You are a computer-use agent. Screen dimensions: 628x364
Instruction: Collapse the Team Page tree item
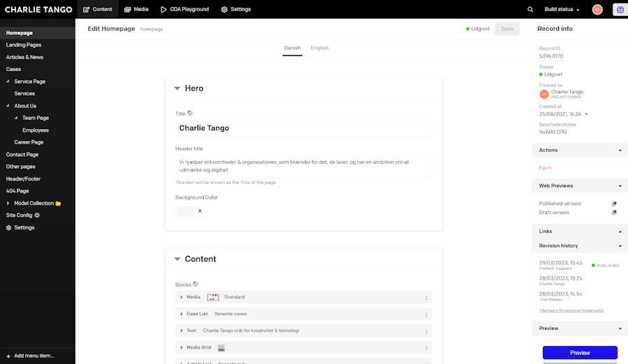16,118
